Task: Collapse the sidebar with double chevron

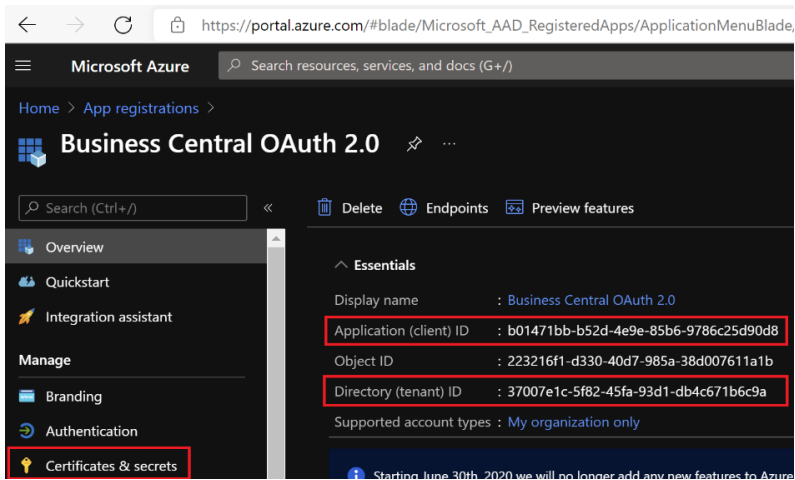Action: click(x=268, y=208)
